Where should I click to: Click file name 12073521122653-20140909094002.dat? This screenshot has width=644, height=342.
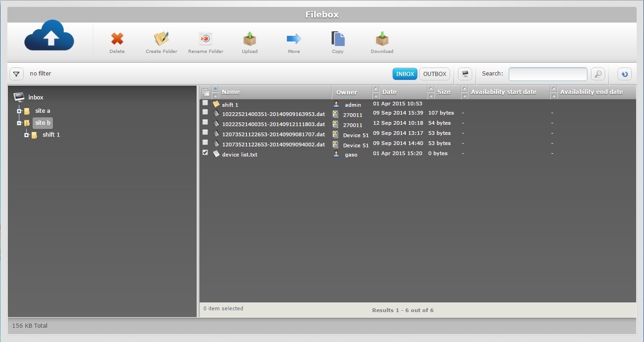pos(274,145)
